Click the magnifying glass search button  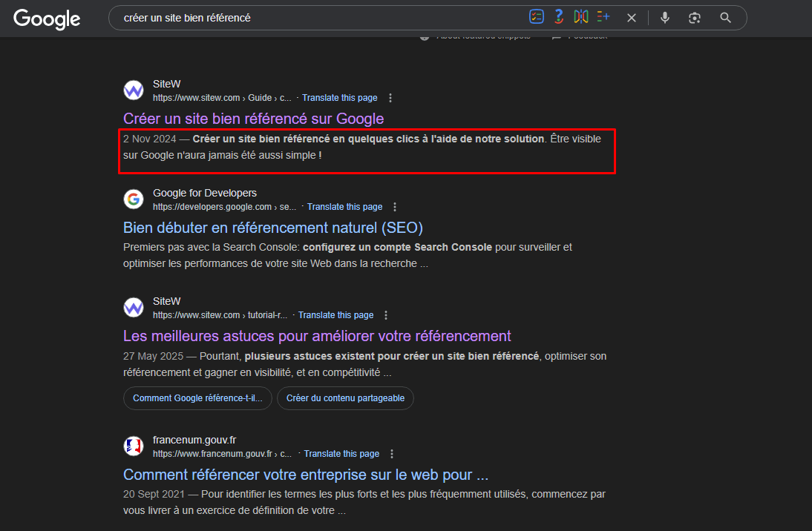click(725, 18)
